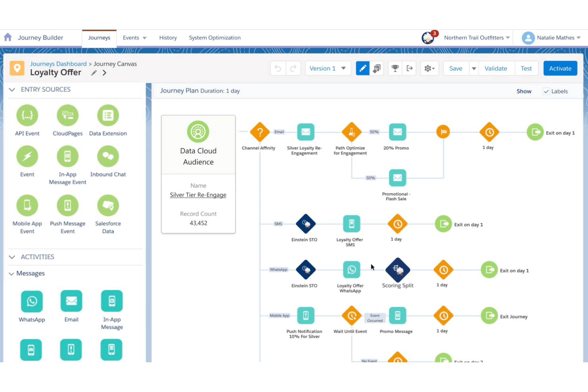Open the notifications icon with badge 3
The image size is (588, 392).
tap(428, 38)
